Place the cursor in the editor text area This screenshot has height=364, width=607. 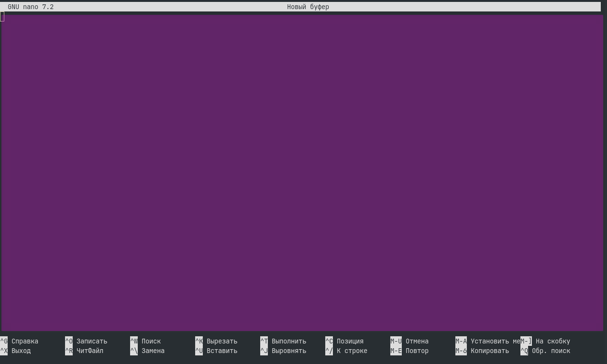coord(302,172)
